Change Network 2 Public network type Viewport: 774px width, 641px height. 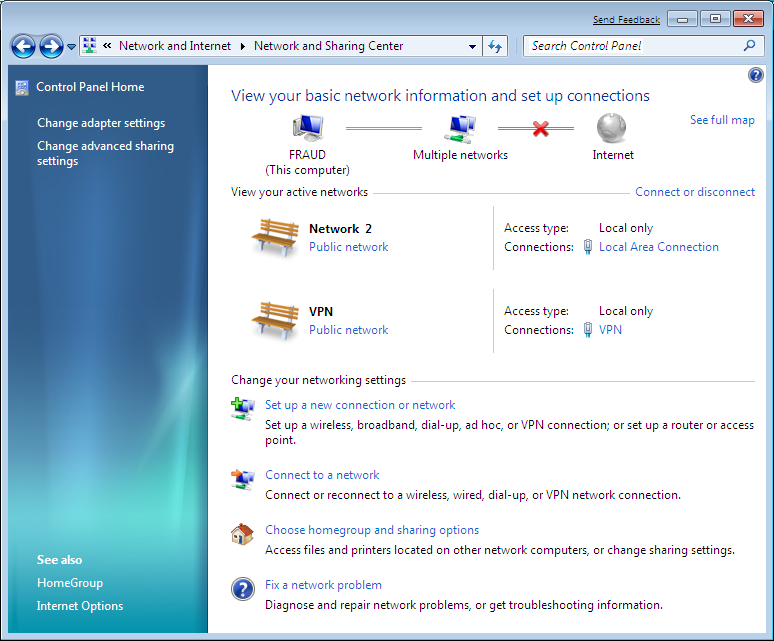(348, 247)
